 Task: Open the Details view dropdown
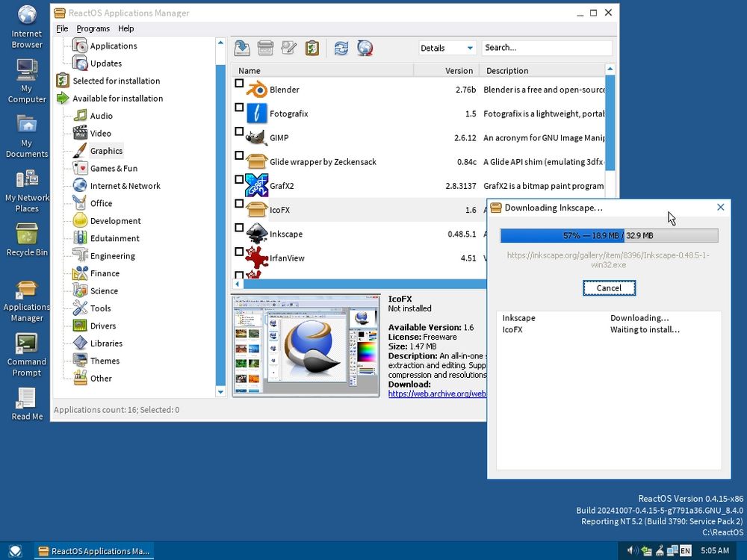click(x=447, y=47)
